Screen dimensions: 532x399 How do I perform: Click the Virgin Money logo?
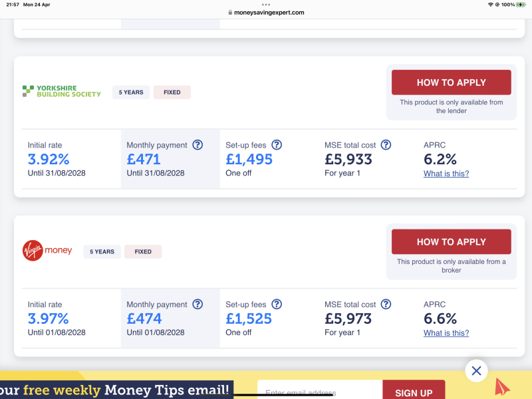tap(47, 251)
